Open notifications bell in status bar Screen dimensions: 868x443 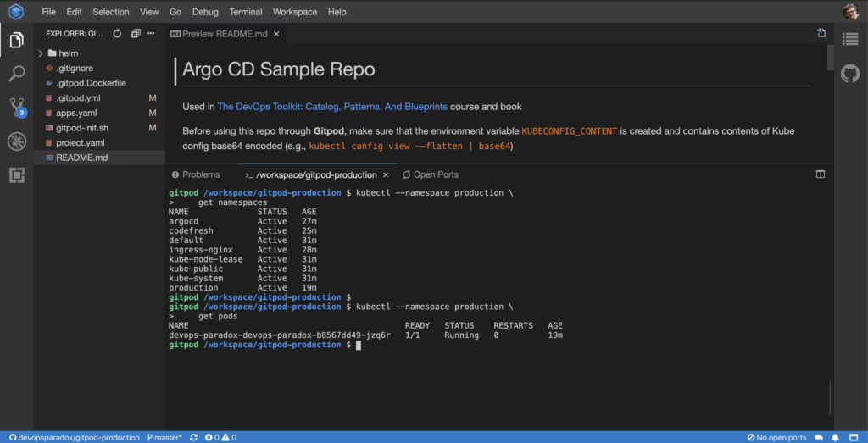(835, 437)
